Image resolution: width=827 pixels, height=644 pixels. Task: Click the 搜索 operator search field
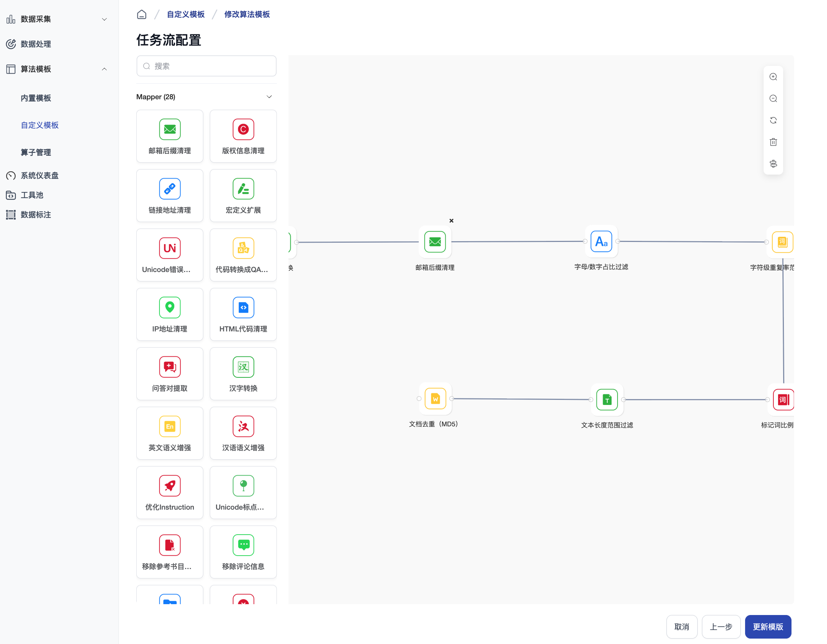[206, 66]
